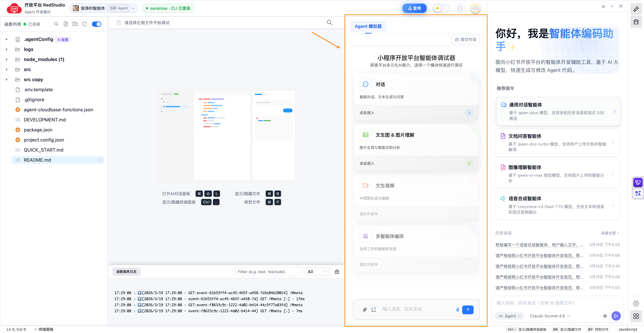Open the All log level dropdown
644x333 pixels.
pos(317,272)
